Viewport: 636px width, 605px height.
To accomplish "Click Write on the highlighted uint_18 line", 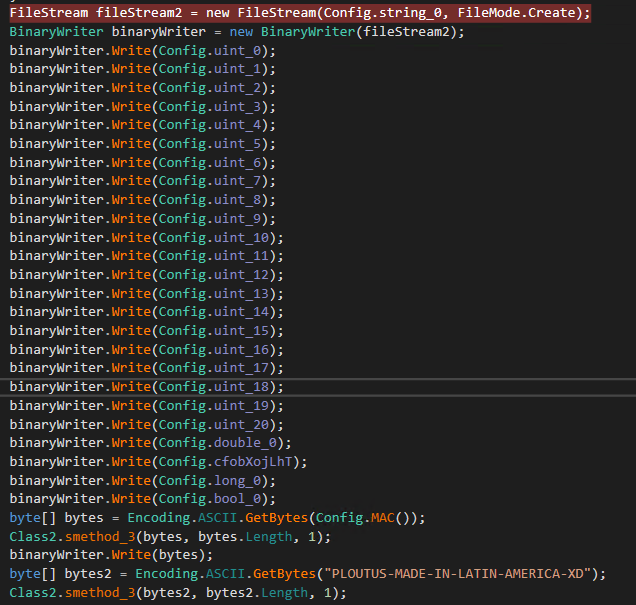I will tap(130, 386).
